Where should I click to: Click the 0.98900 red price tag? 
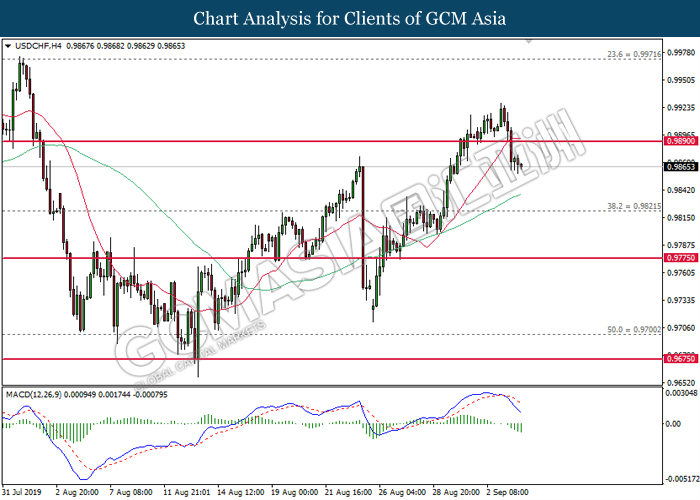click(x=680, y=141)
